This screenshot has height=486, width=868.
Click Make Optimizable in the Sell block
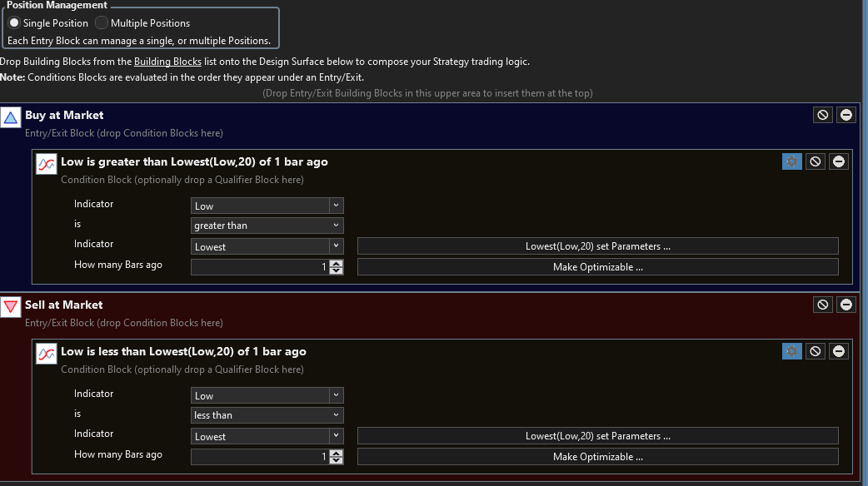point(597,457)
